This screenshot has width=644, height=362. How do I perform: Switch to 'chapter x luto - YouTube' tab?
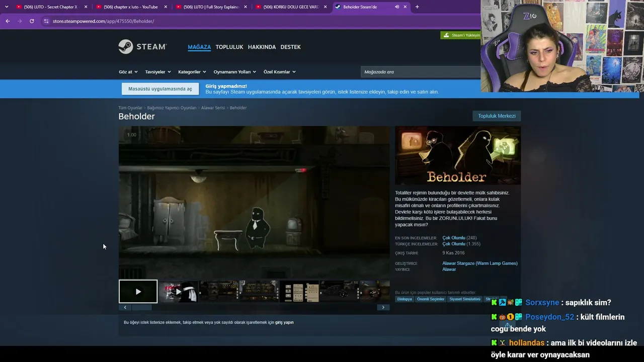pyautogui.click(x=131, y=7)
